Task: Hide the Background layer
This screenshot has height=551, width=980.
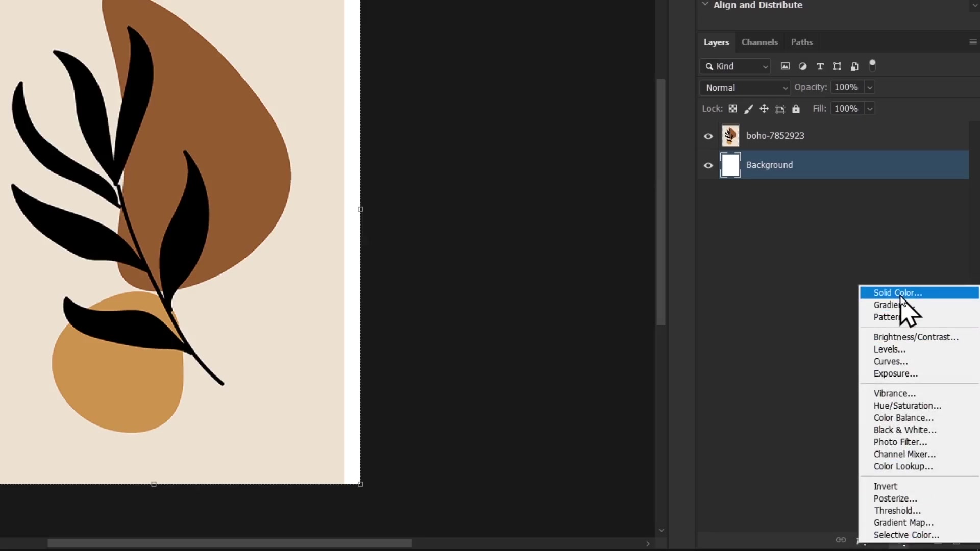Action: [708, 165]
